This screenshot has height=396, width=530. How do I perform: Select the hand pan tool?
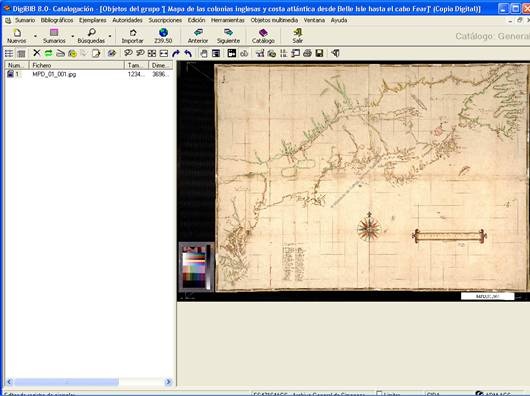pyautogui.click(x=203, y=53)
